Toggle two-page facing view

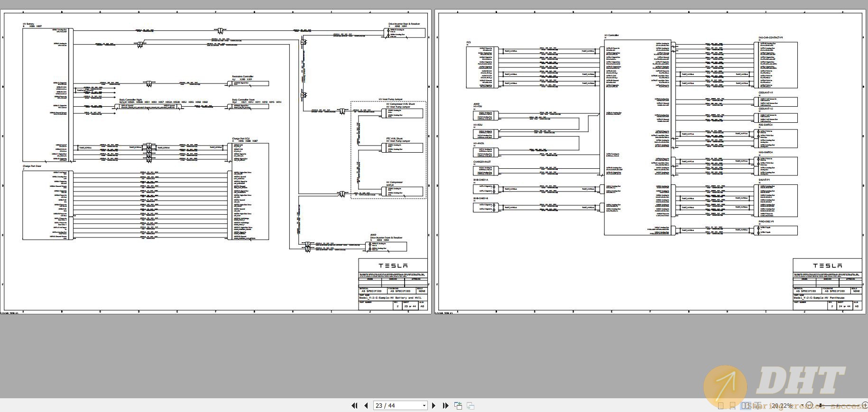click(x=746, y=406)
